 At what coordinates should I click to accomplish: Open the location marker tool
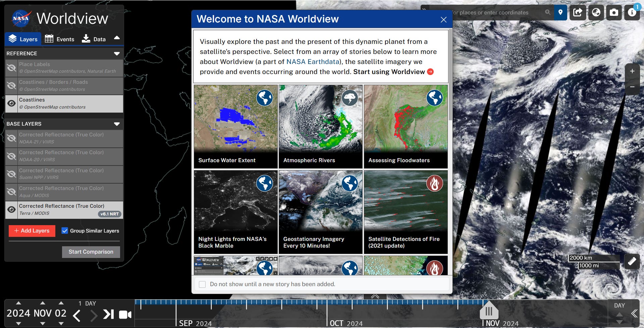560,13
